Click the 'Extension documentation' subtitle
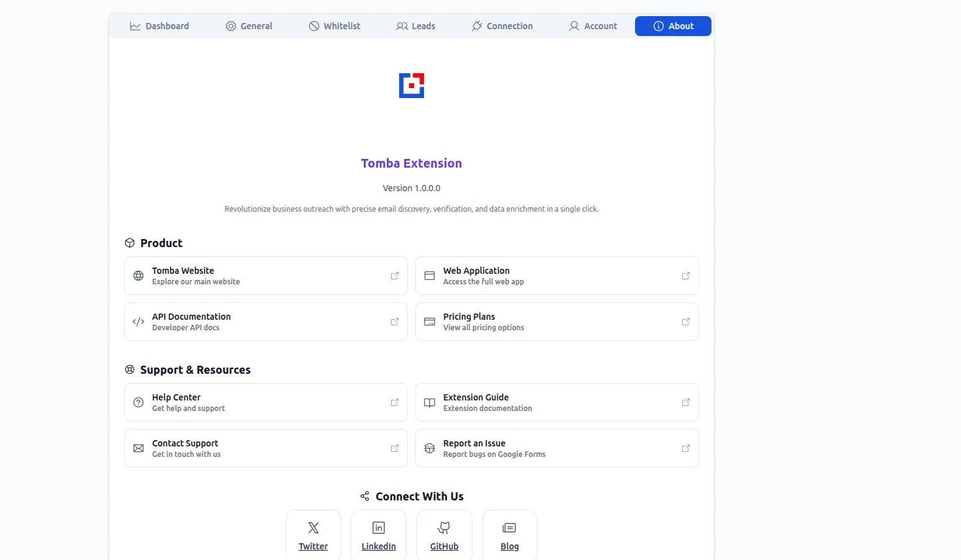 coord(487,409)
